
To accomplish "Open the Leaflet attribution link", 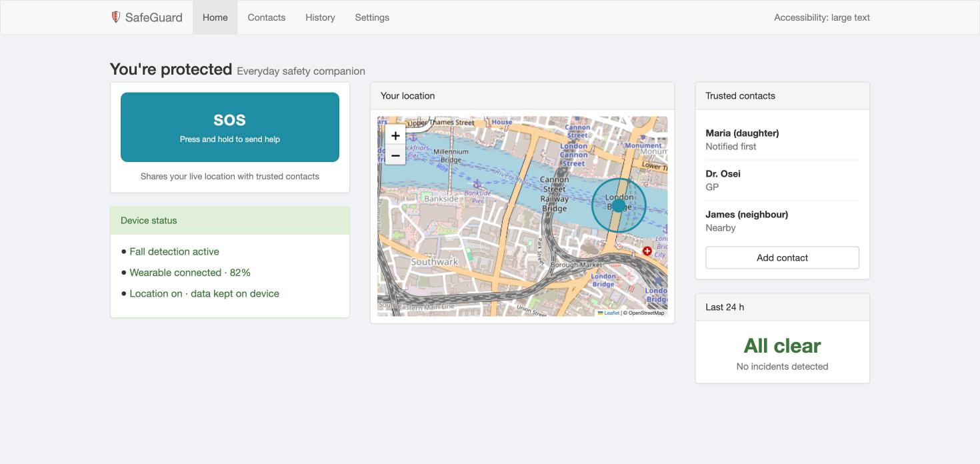I will point(611,313).
